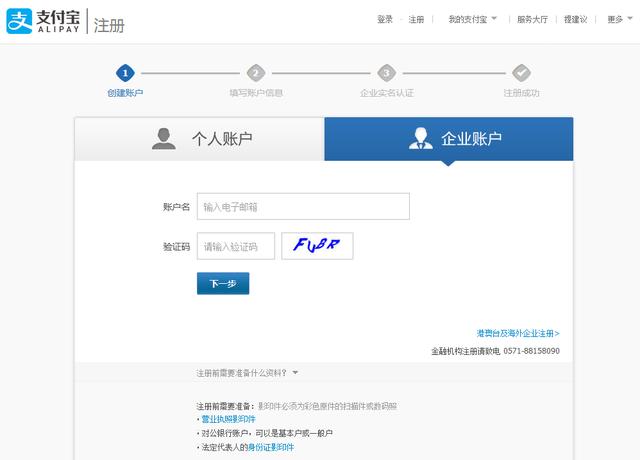640x460 pixels.
Task: Click the enterprise account businessman icon
Action: click(420, 138)
